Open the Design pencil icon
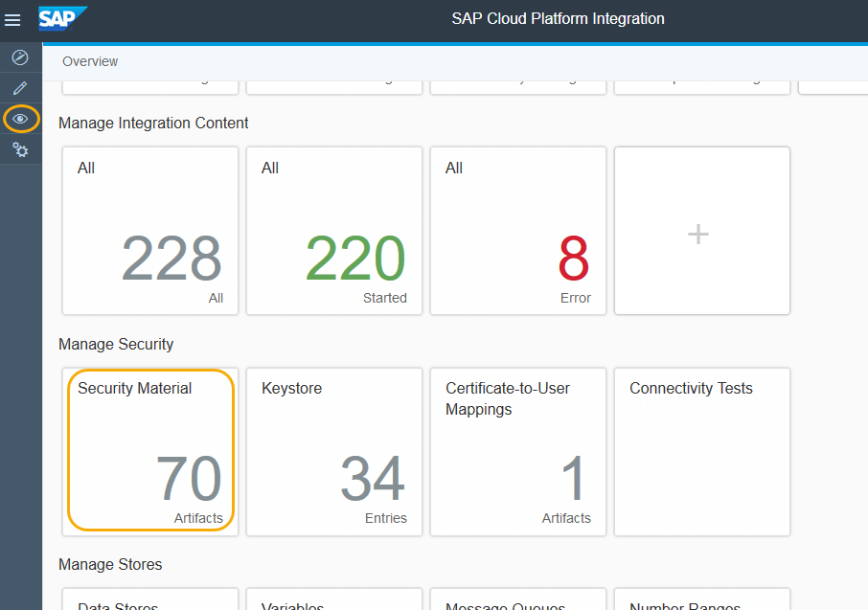The height and width of the screenshot is (610, 868). click(x=20, y=88)
